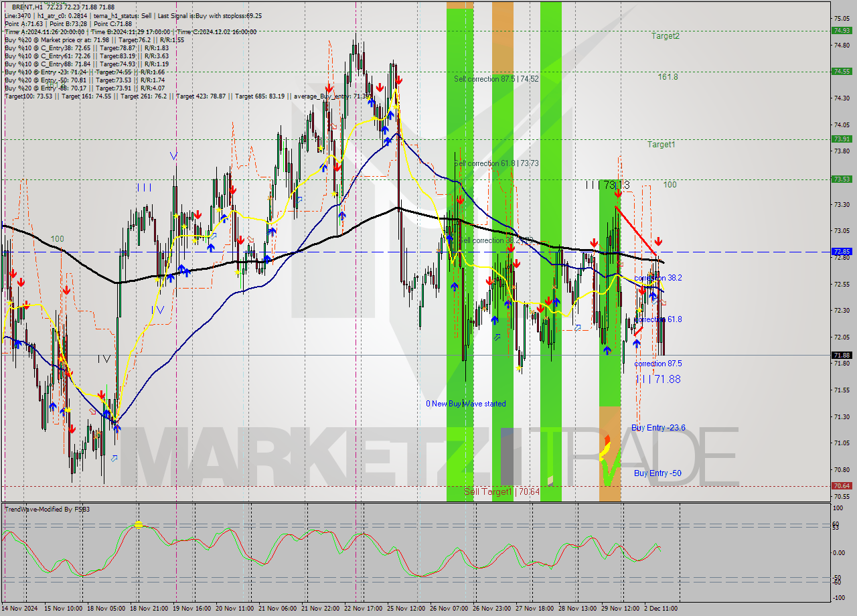Click the 161.8 level label
Image resolution: width=857 pixels, height=616 pixels.
[668, 77]
